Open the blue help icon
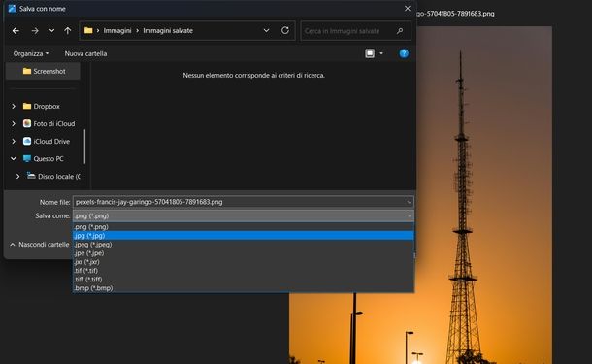The width and height of the screenshot is (592, 364). pyautogui.click(x=404, y=53)
